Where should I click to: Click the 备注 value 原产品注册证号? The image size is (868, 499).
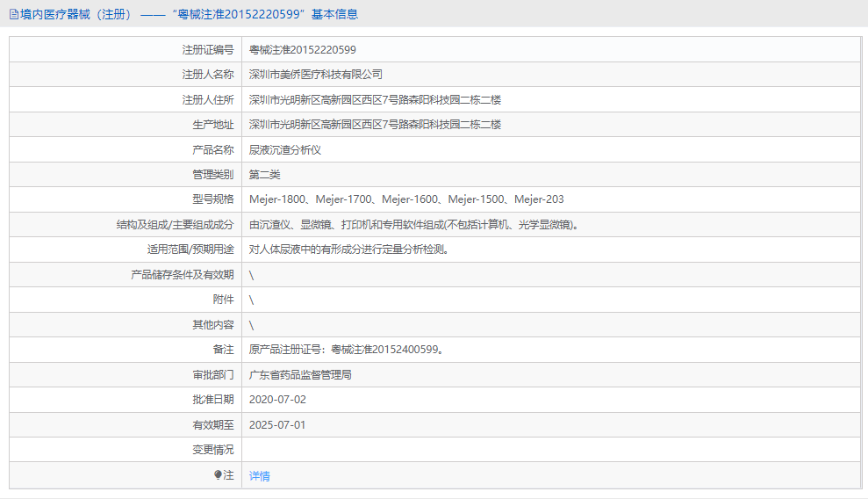pos(346,350)
